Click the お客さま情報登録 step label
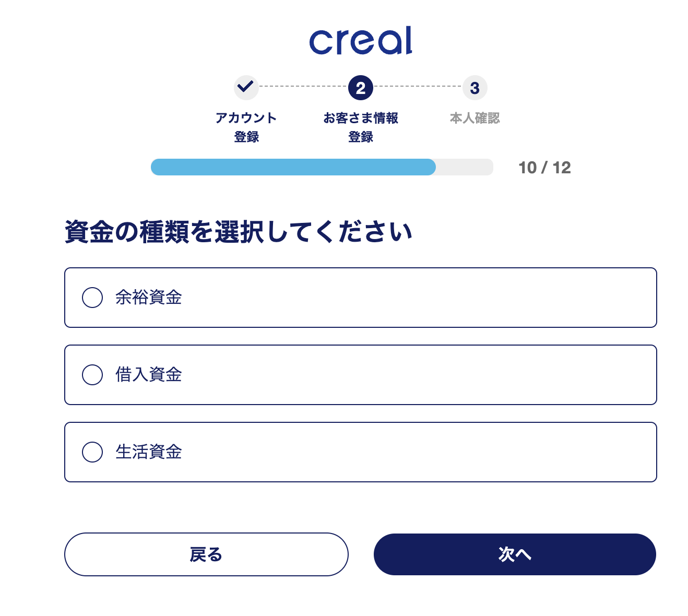The height and width of the screenshot is (616, 688). pos(360,127)
